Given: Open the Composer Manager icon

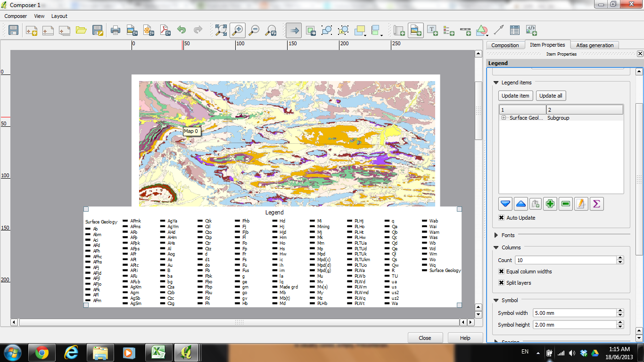Looking at the screenshot, I should coord(64,31).
